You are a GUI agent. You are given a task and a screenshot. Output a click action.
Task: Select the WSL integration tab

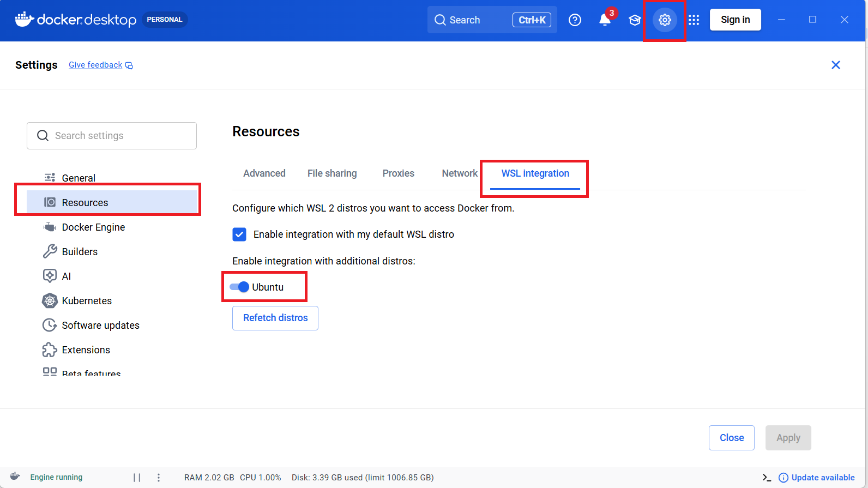[x=535, y=173]
